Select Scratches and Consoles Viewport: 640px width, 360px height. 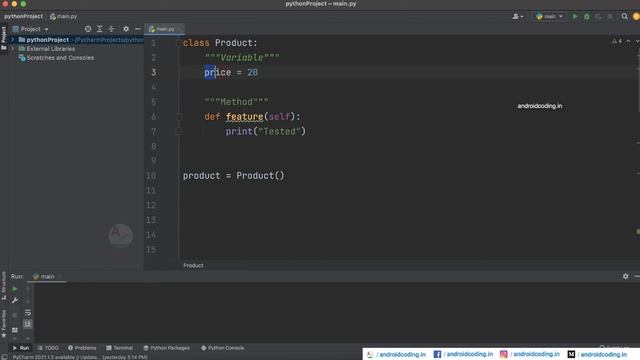pyautogui.click(x=56, y=58)
